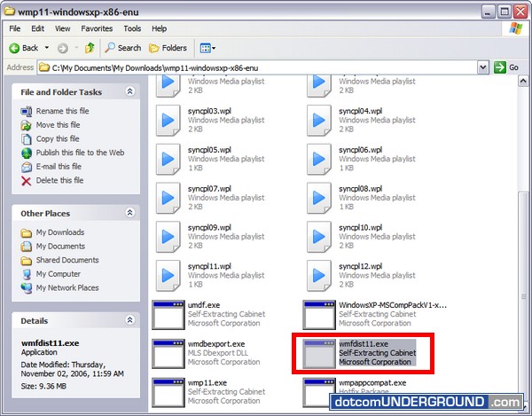Viewport: 532px width, 416px height.
Task: Collapse the File and Folder Tasks panel
Action: pos(130,91)
